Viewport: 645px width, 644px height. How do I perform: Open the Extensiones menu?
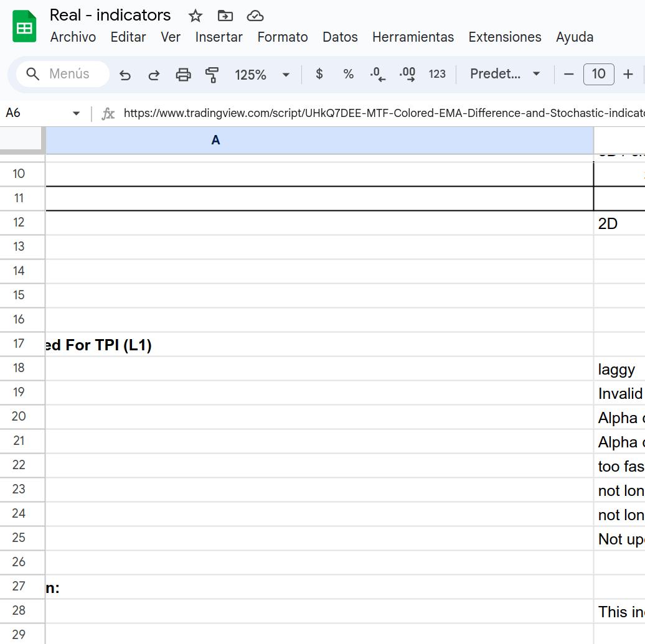click(x=504, y=37)
